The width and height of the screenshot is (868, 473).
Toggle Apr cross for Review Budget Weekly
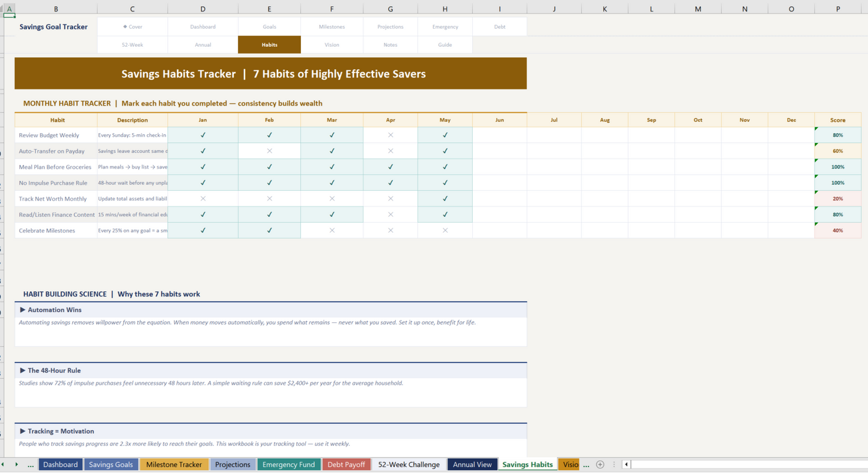[390, 135]
